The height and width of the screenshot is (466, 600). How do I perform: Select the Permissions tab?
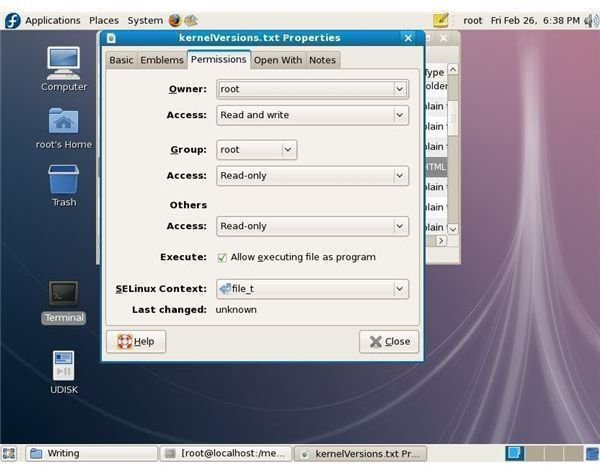pos(218,59)
